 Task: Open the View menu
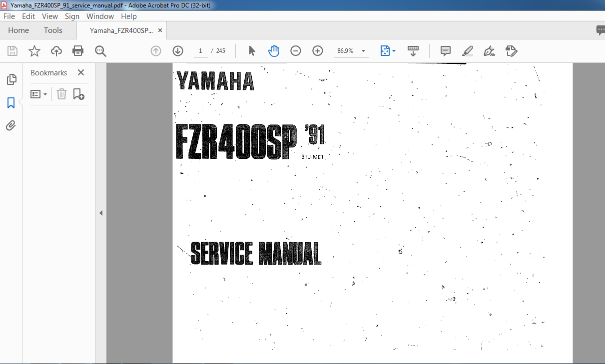50,16
